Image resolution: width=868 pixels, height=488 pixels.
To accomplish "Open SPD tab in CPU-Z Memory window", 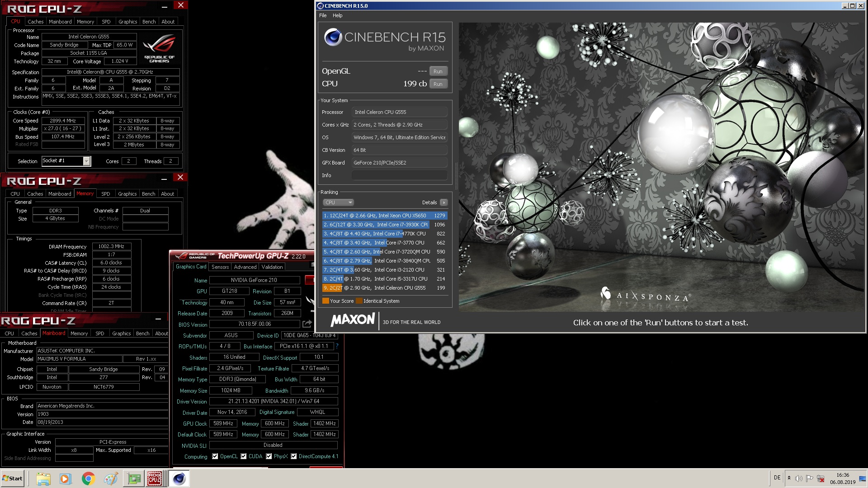I will [106, 194].
